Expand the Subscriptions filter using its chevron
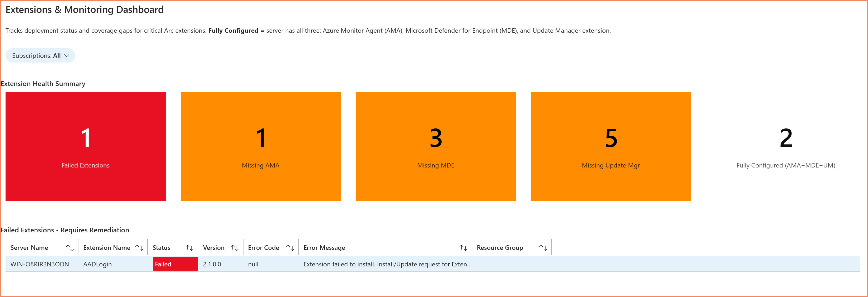Screen dimensions: 868x297 click(x=66, y=56)
